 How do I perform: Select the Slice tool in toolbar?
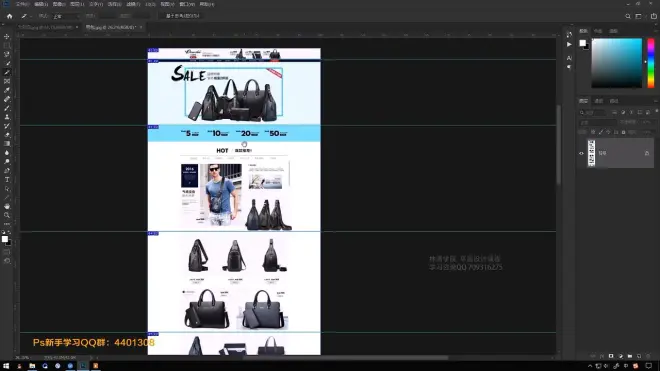(x=7, y=72)
